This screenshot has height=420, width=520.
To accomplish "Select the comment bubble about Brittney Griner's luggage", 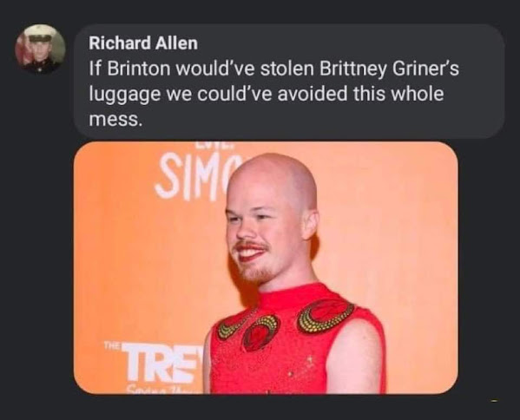I will 289,81.
